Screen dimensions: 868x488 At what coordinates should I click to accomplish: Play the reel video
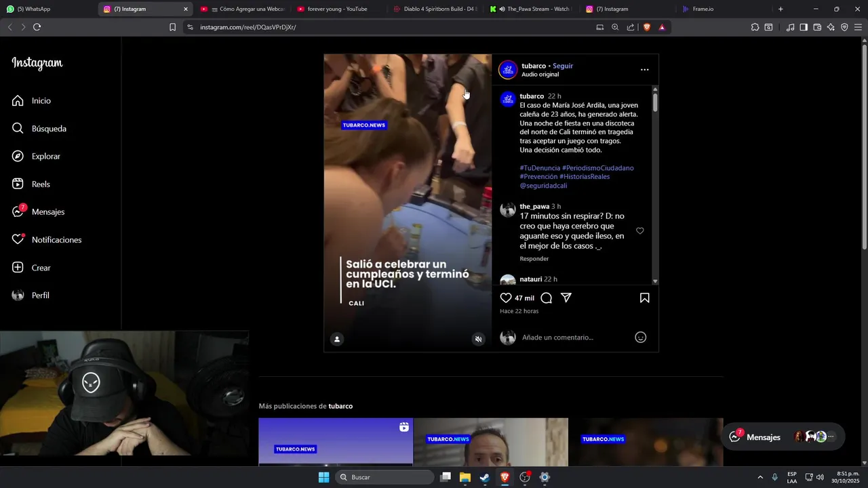(x=408, y=203)
